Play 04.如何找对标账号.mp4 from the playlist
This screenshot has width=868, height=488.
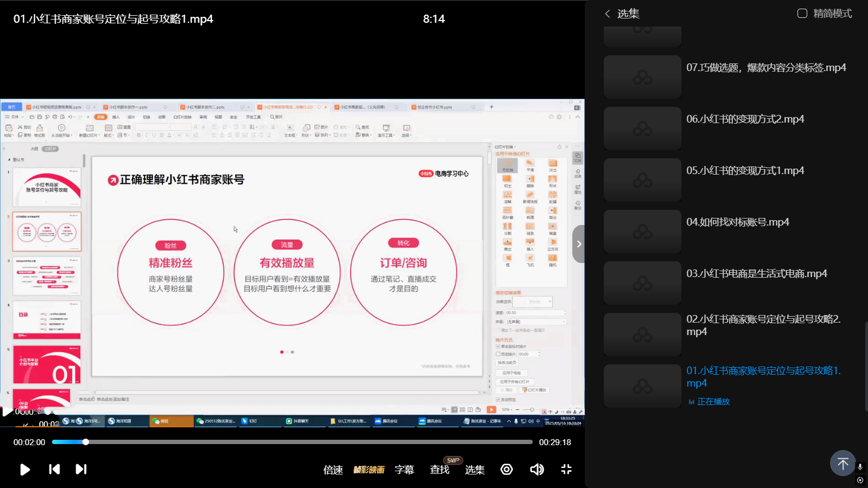737,222
